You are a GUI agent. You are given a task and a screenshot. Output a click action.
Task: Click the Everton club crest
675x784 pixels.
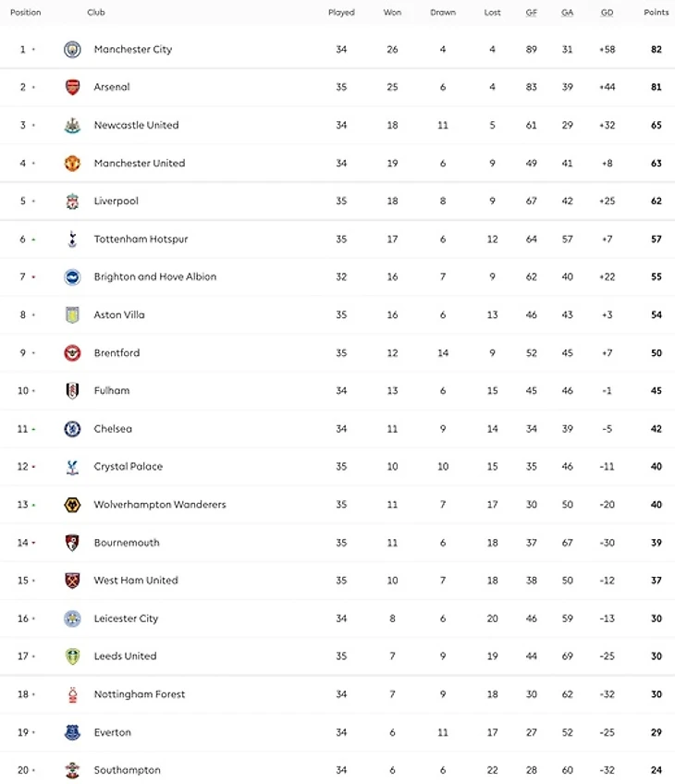tap(72, 732)
